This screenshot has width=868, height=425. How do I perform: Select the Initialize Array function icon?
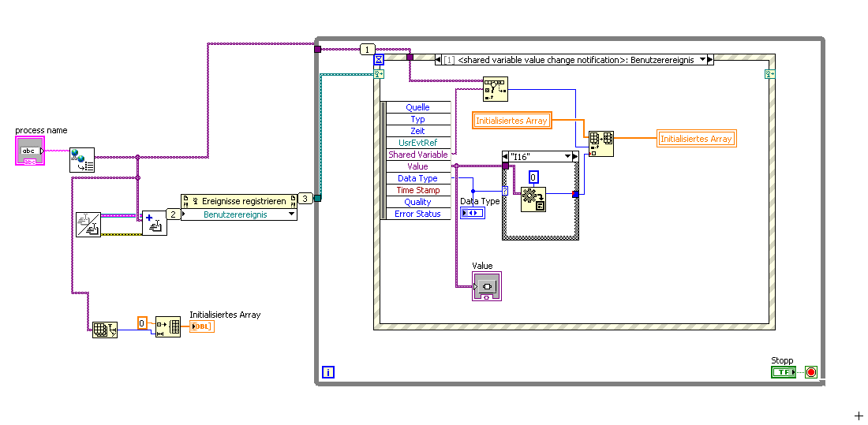[167, 326]
